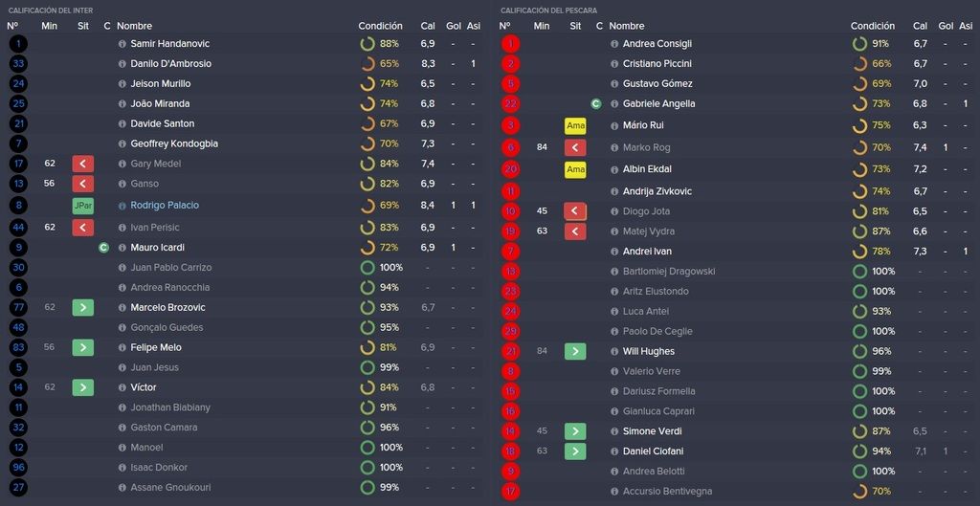Click the substituted-on arrow for Will Hughes
980x506 pixels.
pyautogui.click(x=575, y=351)
